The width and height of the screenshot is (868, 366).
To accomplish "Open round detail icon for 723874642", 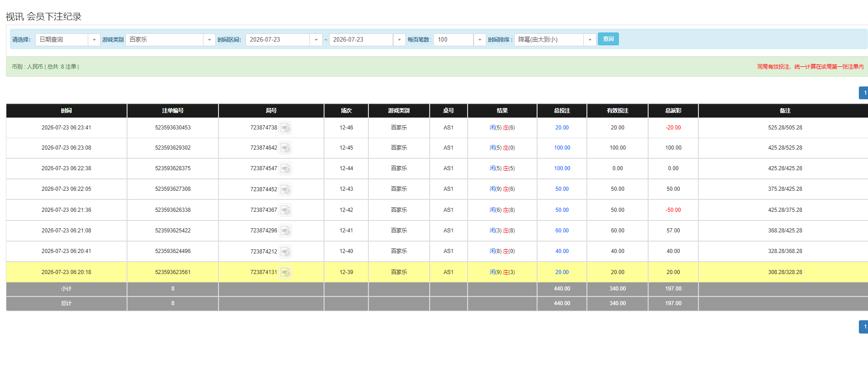I will pos(286,148).
